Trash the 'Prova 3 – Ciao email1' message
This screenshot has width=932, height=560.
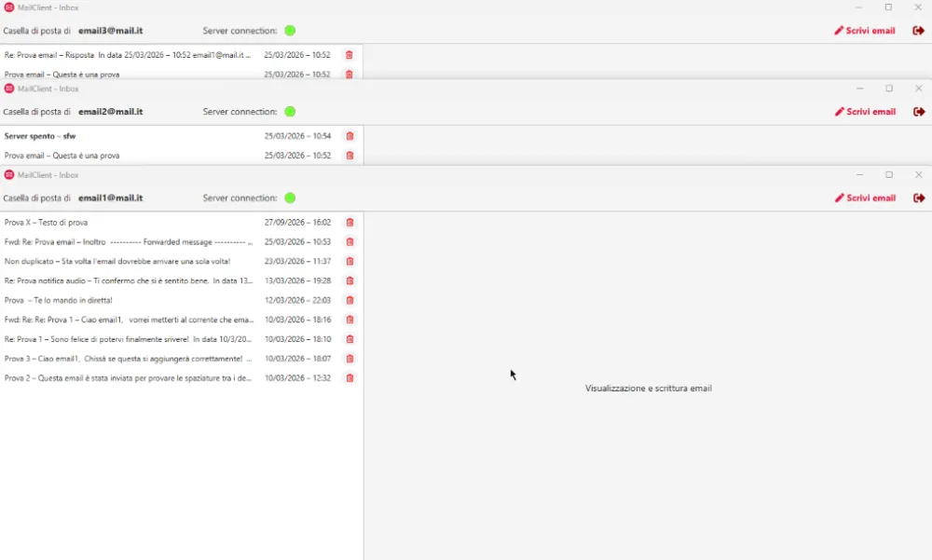pos(350,359)
